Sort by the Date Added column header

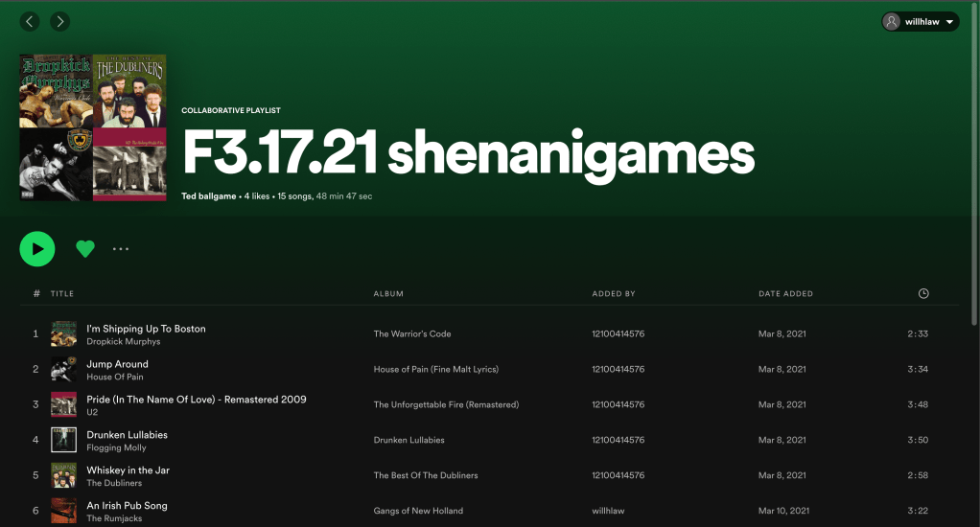(785, 293)
